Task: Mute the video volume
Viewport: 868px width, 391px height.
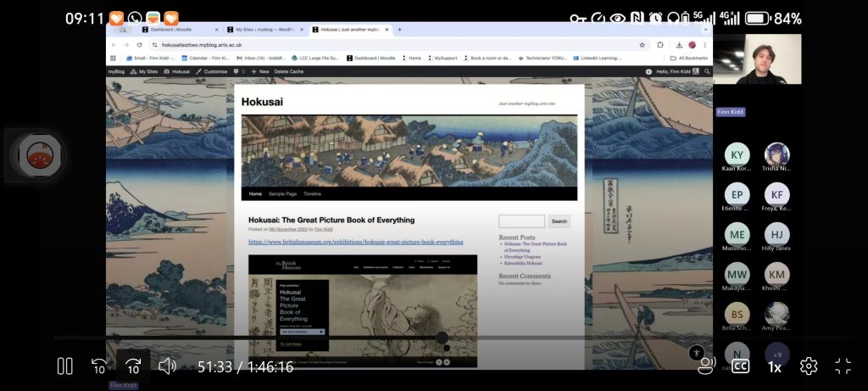Action: pyautogui.click(x=167, y=366)
